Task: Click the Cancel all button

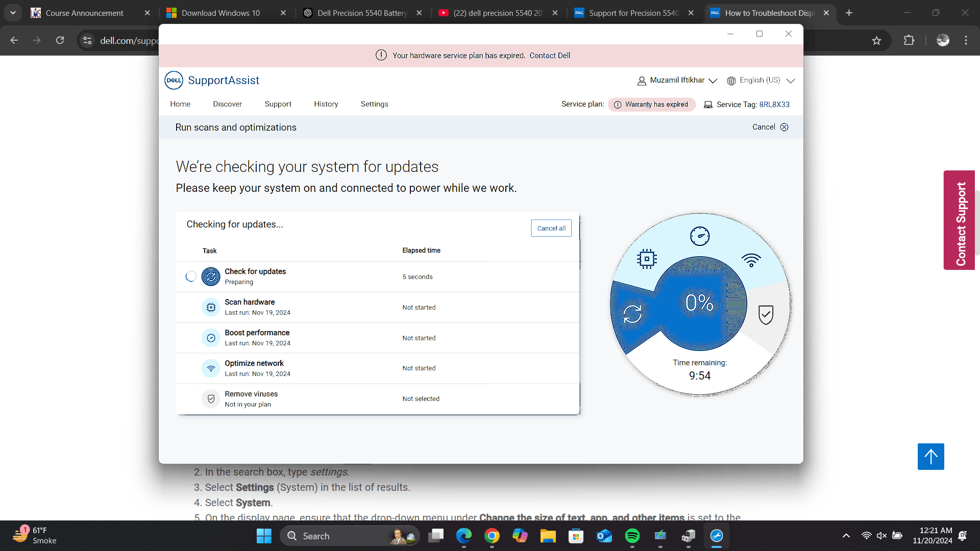Action: click(x=551, y=228)
